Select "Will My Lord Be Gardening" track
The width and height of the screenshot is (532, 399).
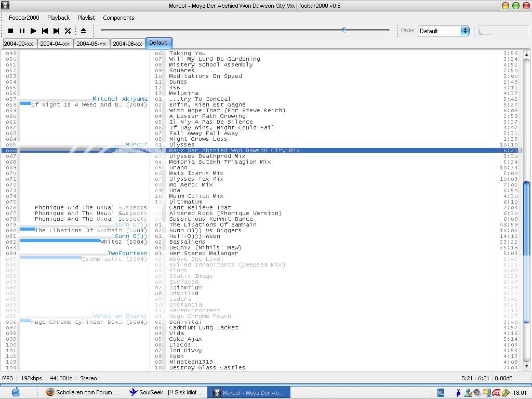215,59
